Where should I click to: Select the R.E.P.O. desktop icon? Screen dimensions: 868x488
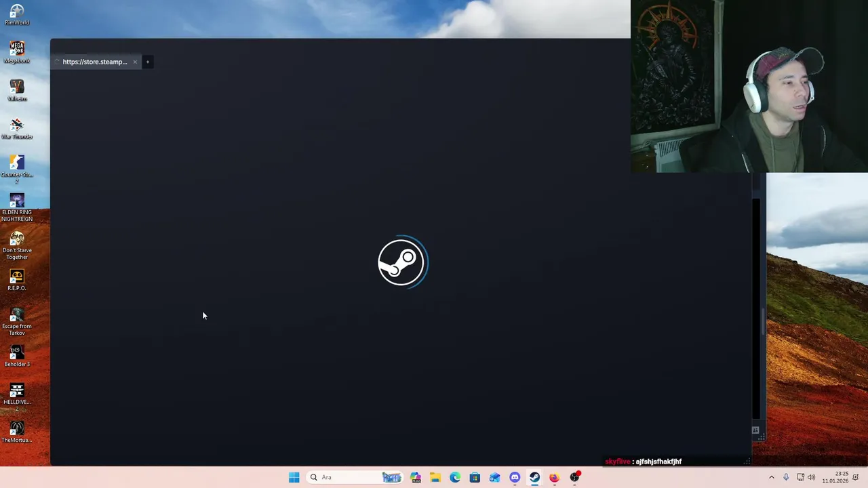click(17, 280)
